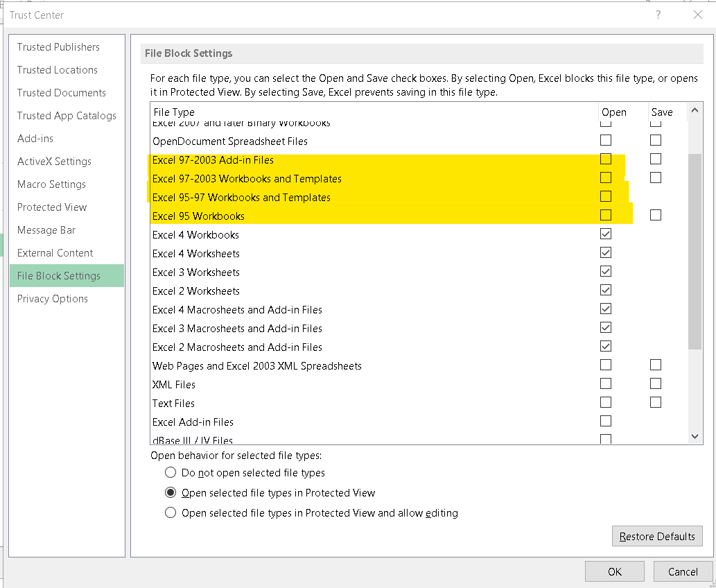This screenshot has height=588, width=716.
Task: Check Open for Excel 97-2003 Workbooks and Templates
Action: pyautogui.click(x=606, y=178)
